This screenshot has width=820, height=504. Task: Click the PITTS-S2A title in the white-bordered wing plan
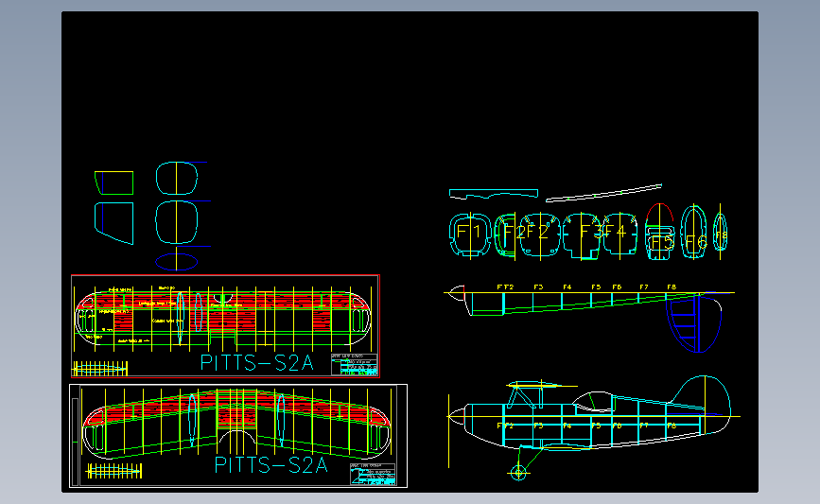pos(270,465)
